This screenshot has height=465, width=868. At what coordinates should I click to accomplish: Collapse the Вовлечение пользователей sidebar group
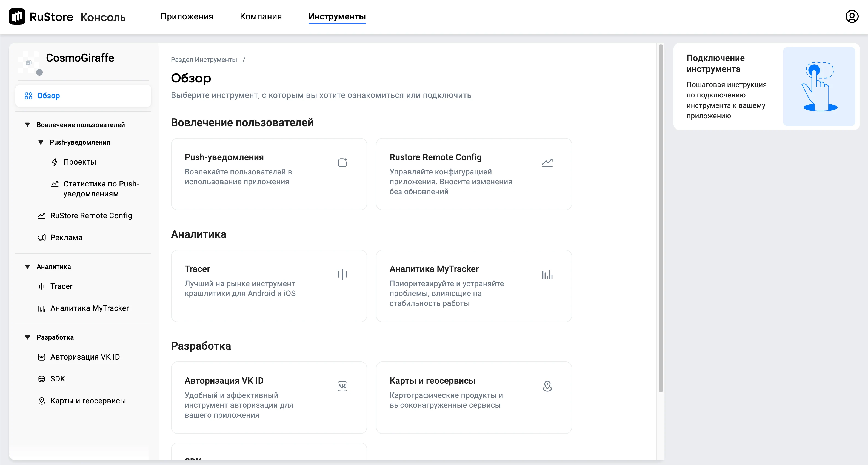click(x=28, y=125)
